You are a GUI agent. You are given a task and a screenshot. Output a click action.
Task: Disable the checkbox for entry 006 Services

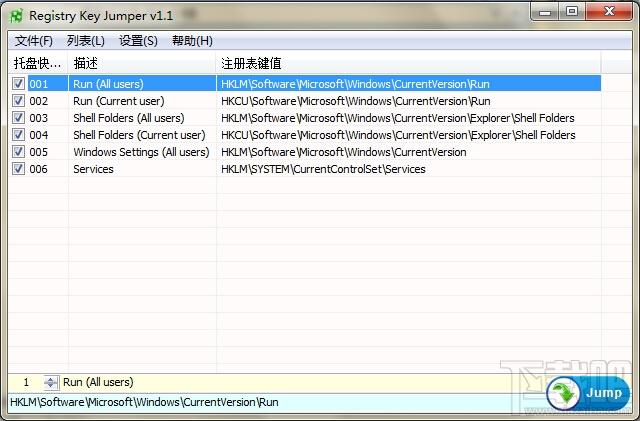(18, 169)
